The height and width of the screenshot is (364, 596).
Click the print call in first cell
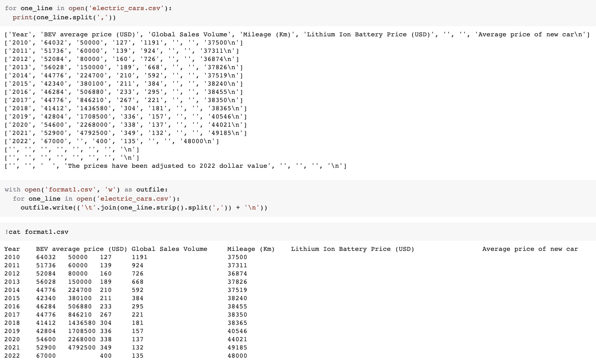tap(64, 17)
